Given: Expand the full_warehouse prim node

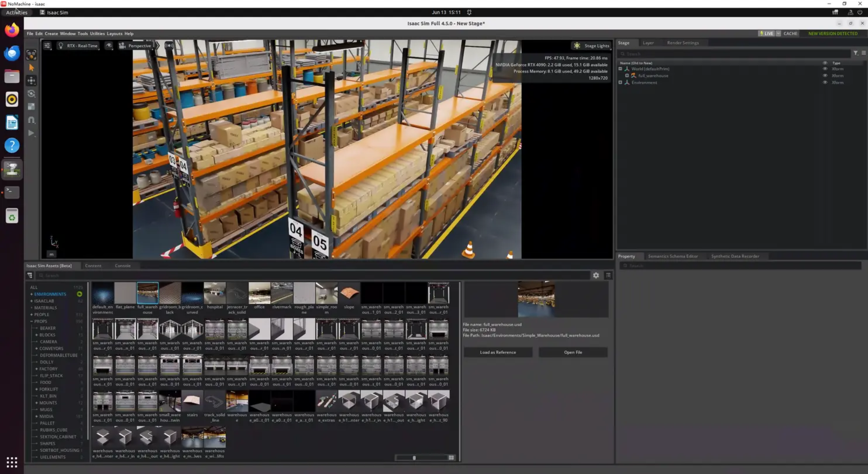Looking at the screenshot, I should tap(627, 75).
